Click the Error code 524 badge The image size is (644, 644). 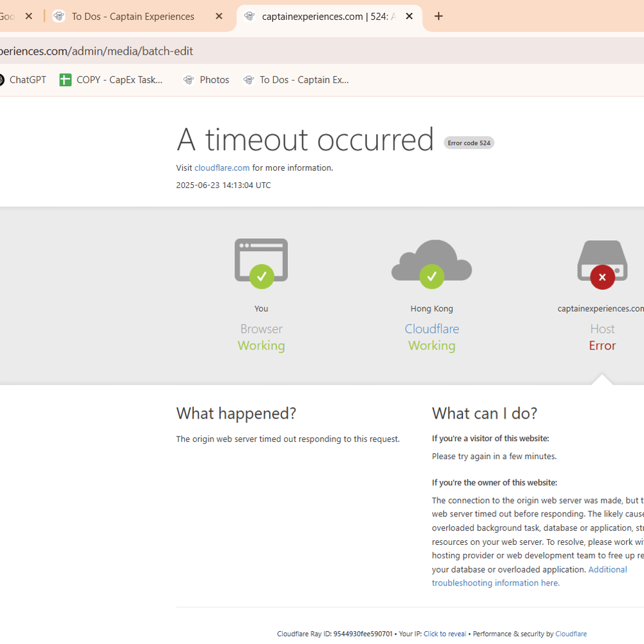coord(469,143)
